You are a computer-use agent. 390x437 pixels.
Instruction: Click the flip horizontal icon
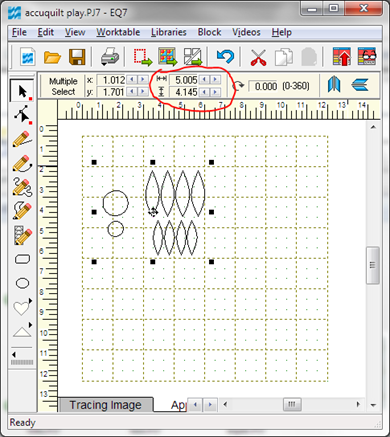point(334,85)
